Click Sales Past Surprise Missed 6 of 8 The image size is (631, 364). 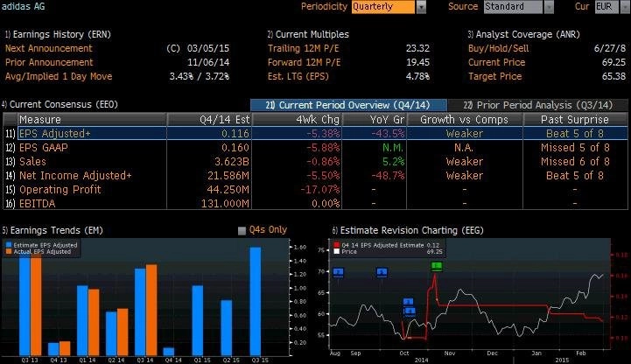[x=575, y=162]
